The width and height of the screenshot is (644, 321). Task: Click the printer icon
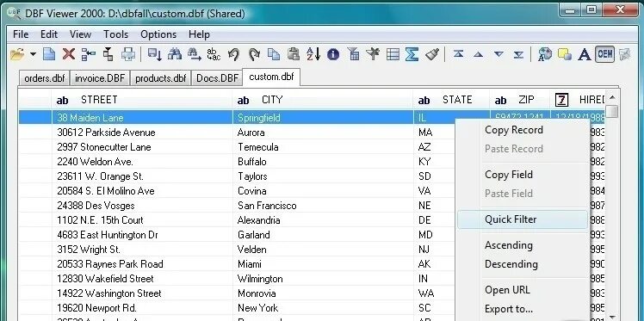pos(128,54)
